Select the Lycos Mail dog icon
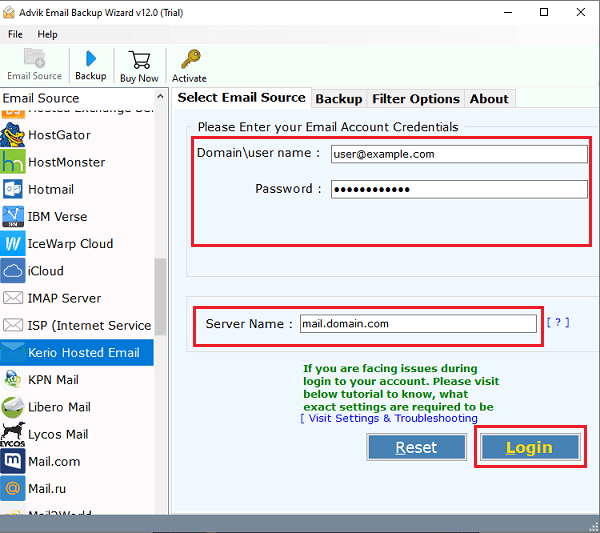 coord(13,434)
